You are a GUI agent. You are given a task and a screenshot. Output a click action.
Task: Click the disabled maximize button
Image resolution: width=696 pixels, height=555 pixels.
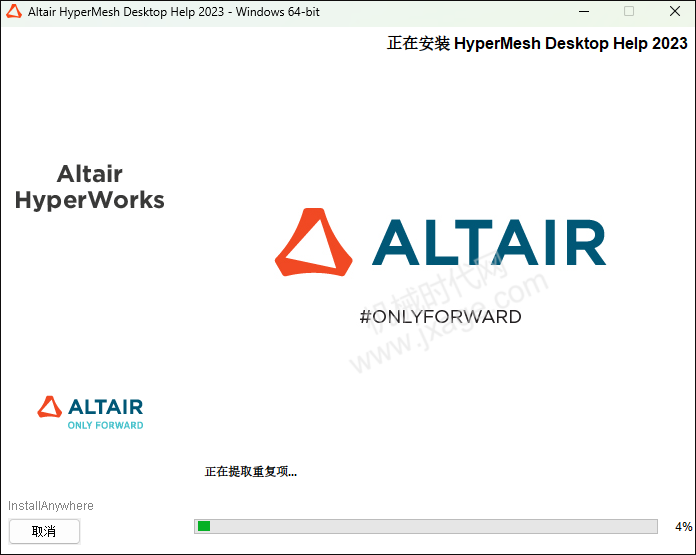[629, 12]
